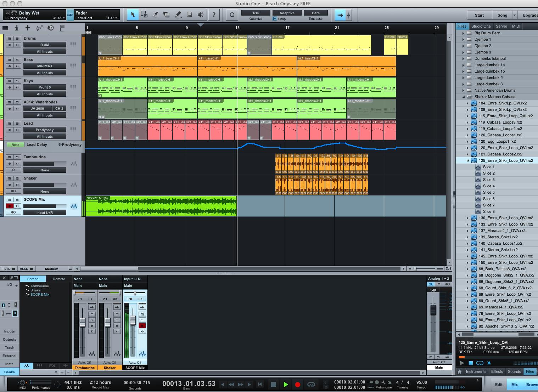Image resolution: width=538 pixels, height=392 pixels.
Task: Adjust the Main output fader
Action: tap(433, 310)
